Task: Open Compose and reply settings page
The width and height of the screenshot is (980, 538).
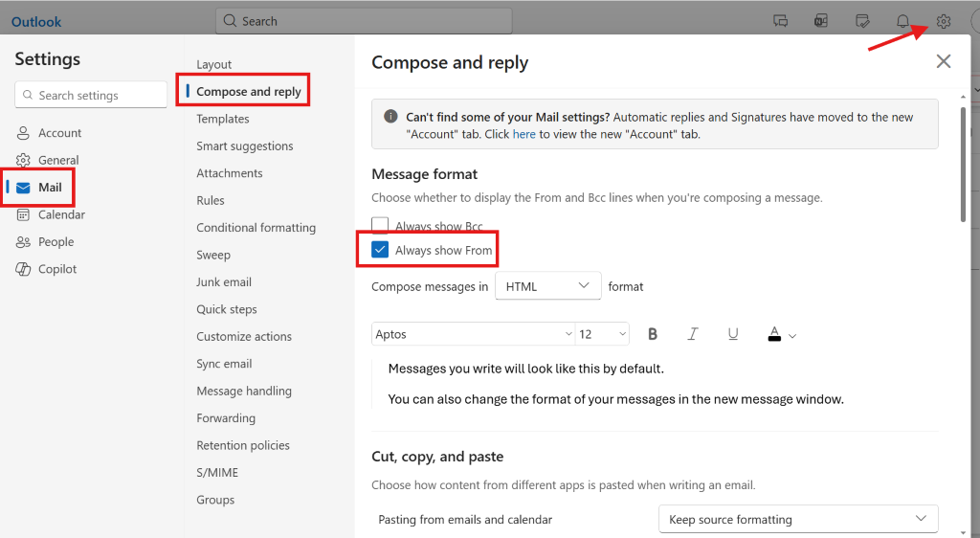Action: tap(248, 91)
